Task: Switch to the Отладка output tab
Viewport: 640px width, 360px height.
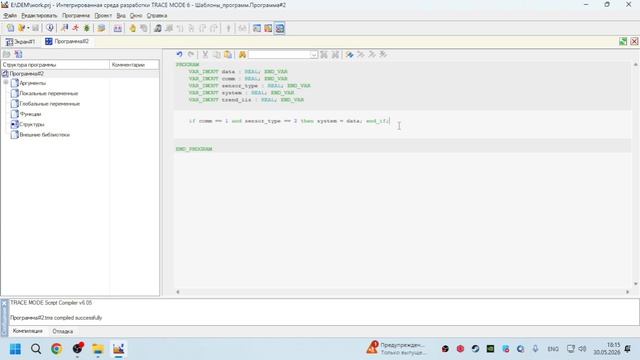Action: (62, 331)
